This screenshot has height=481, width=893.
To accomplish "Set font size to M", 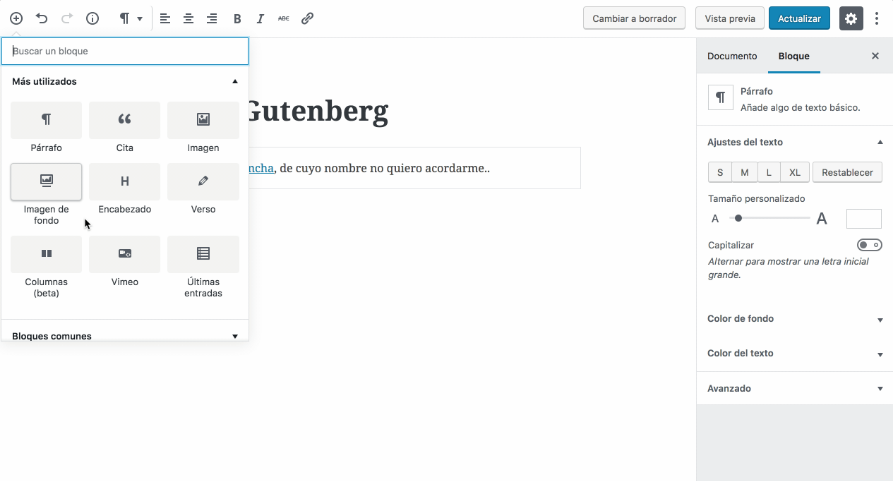I will (744, 172).
